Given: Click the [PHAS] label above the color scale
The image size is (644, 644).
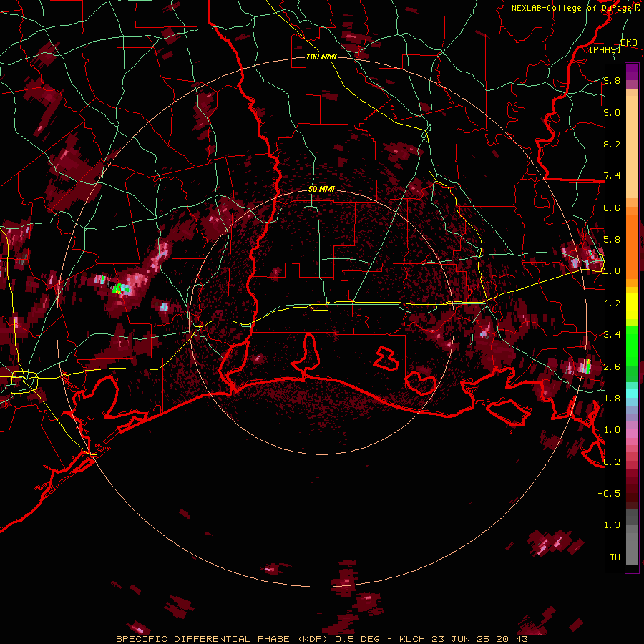Looking at the screenshot, I should point(605,49).
